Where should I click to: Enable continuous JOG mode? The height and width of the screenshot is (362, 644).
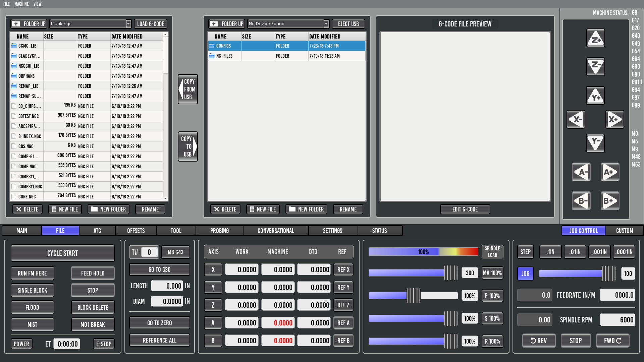coord(525,274)
